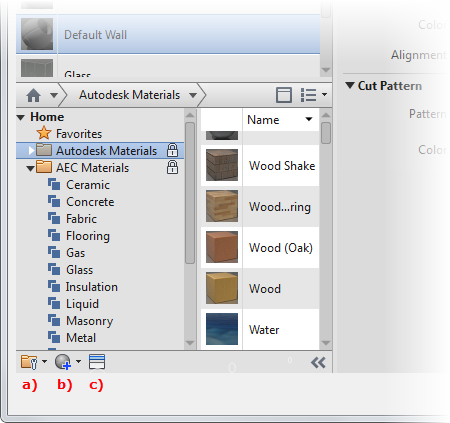
Task: Collapse the editor with double-chevron button
Action: click(x=318, y=362)
